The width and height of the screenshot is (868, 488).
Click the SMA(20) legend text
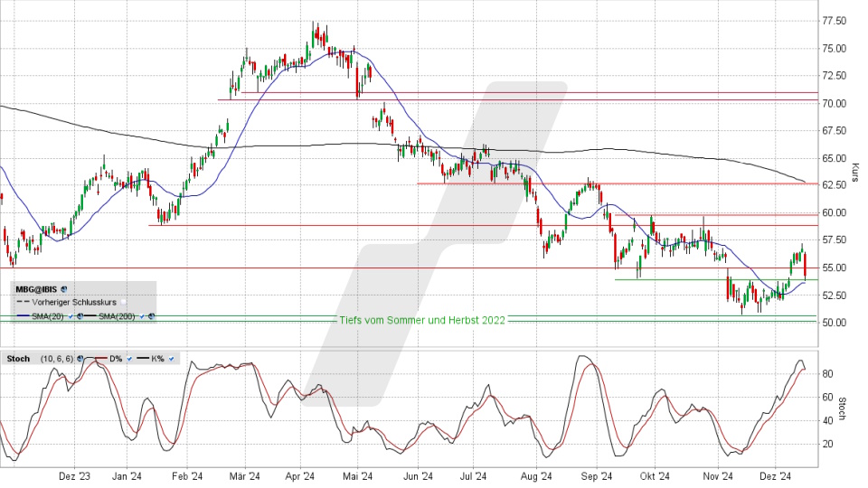click(48, 316)
